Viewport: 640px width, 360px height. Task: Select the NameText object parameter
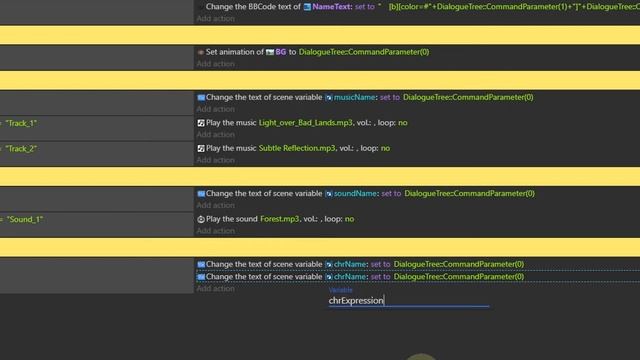click(332, 7)
